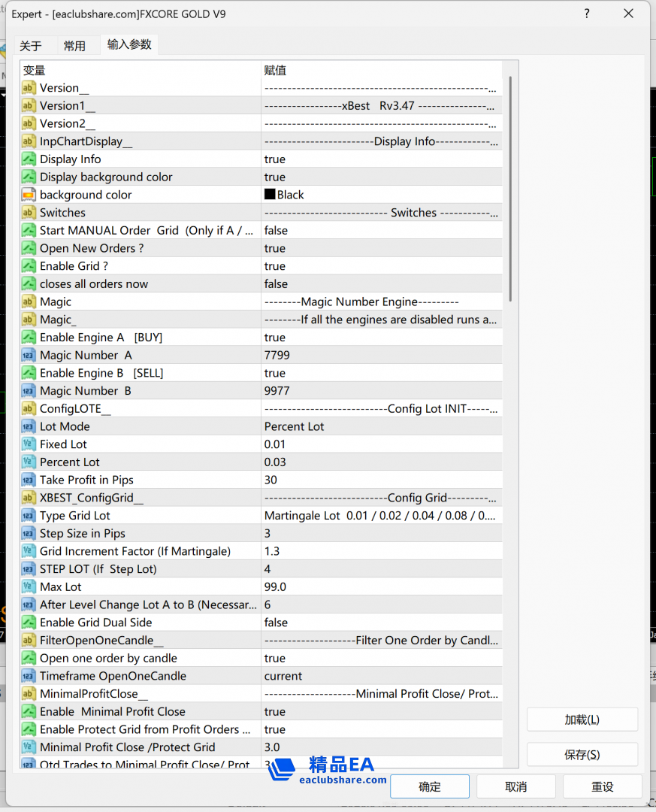Click the icon beside Display Info

pyautogui.click(x=29, y=159)
